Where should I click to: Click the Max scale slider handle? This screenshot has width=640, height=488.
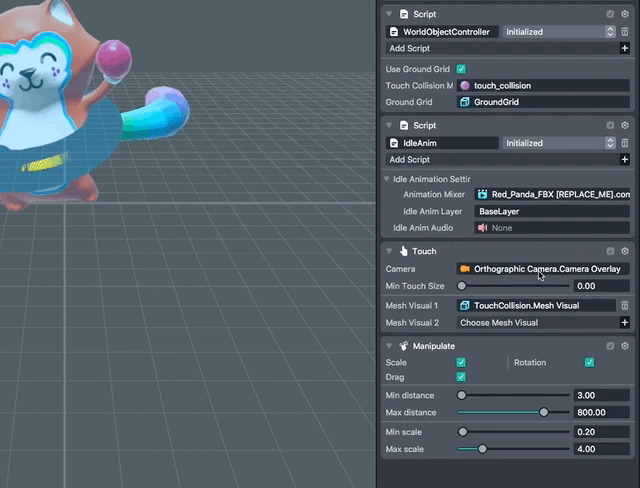[x=482, y=449]
